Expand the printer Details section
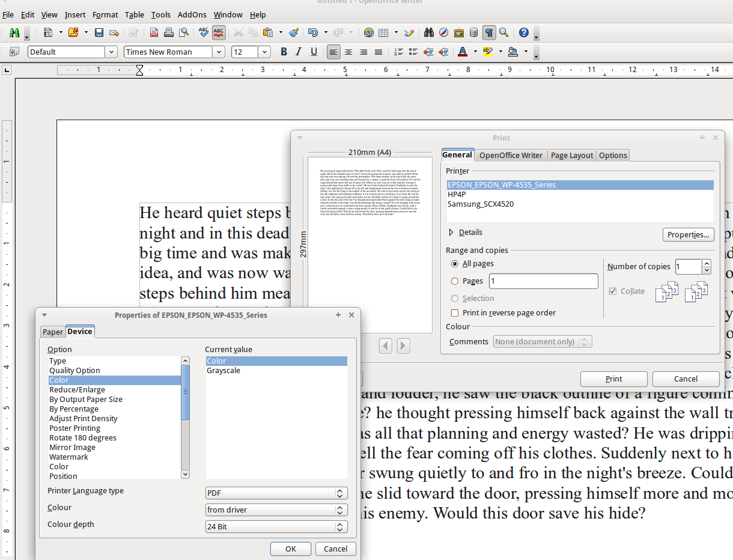The width and height of the screenshot is (733, 560). pyautogui.click(x=452, y=233)
